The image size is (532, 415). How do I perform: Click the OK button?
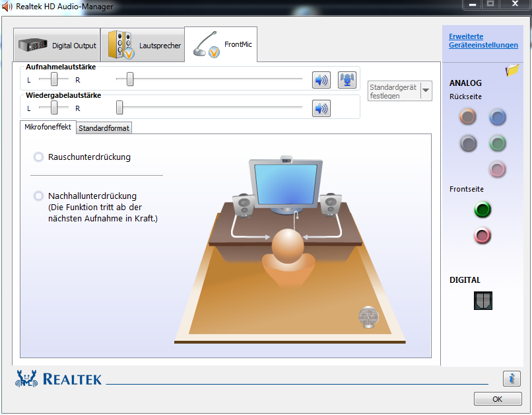pos(498,399)
